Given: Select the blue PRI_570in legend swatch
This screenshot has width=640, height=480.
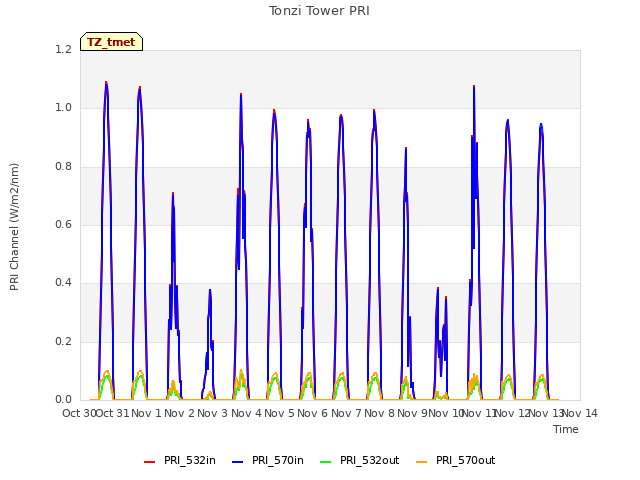Looking at the screenshot, I should coord(238,462).
